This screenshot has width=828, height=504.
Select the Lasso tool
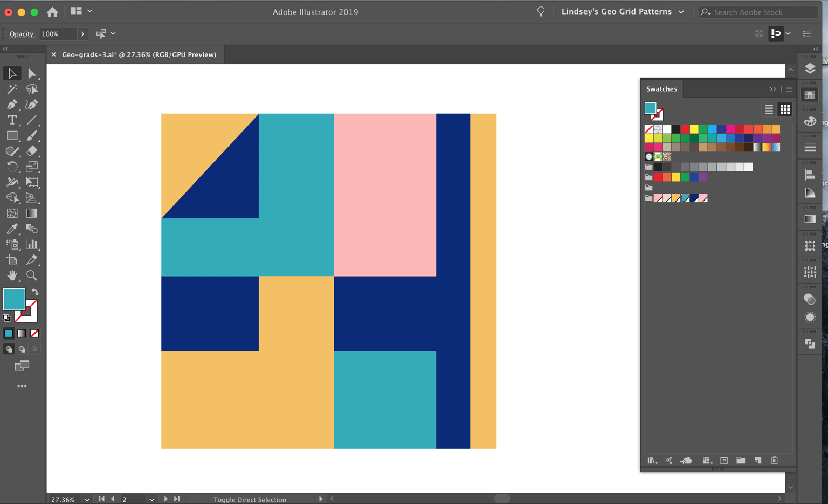tap(32, 89)
